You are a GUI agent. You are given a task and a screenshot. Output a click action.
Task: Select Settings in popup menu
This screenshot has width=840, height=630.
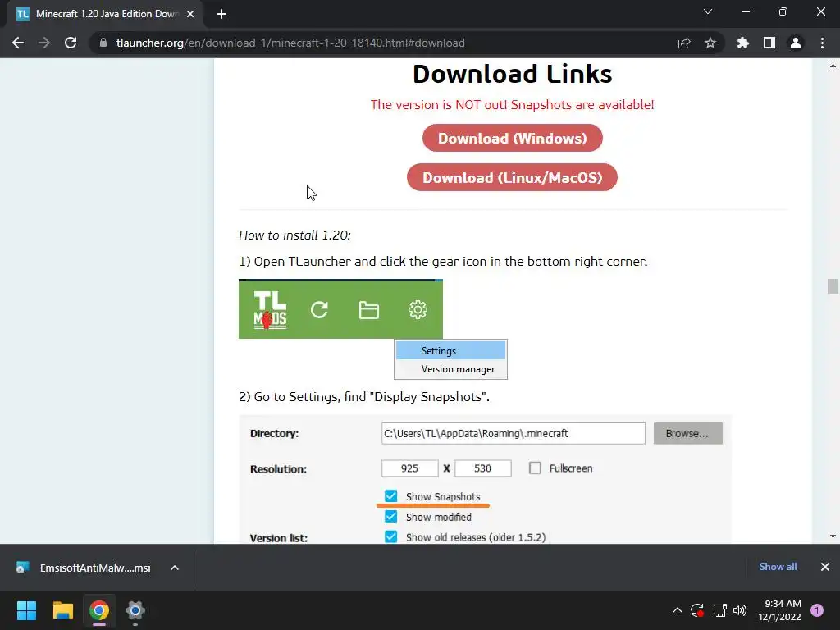coord(450,351)
